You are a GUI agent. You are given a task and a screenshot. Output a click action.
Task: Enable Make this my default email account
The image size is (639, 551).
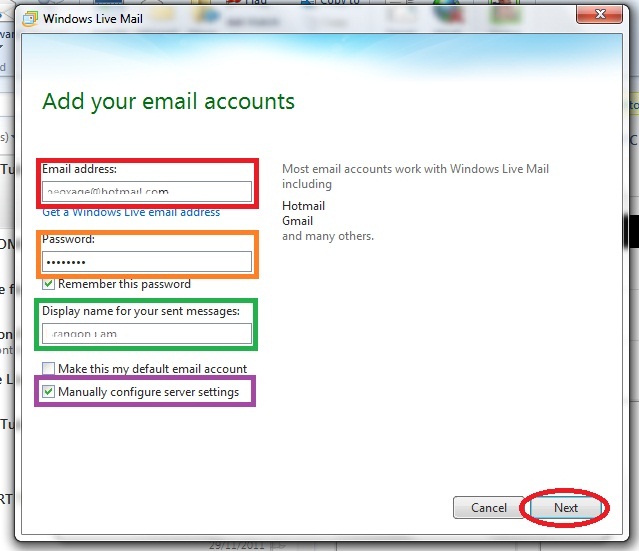coord(48,368)
